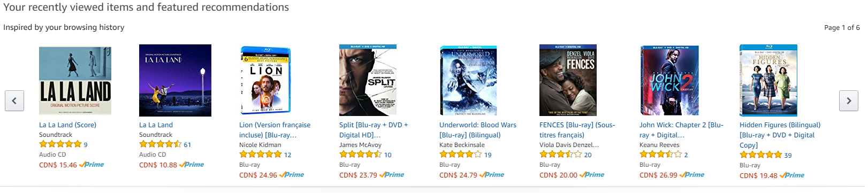This screenshot has height=193, width=868.
Task: Open the FENCES [Blu-ray] title link
Action: 577,130
